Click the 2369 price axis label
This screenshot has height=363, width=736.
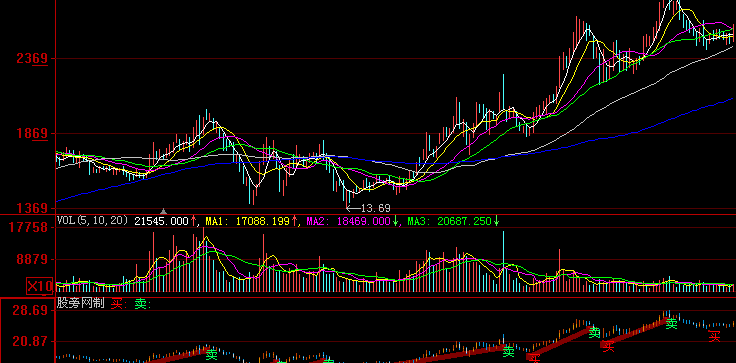point(32,59)
